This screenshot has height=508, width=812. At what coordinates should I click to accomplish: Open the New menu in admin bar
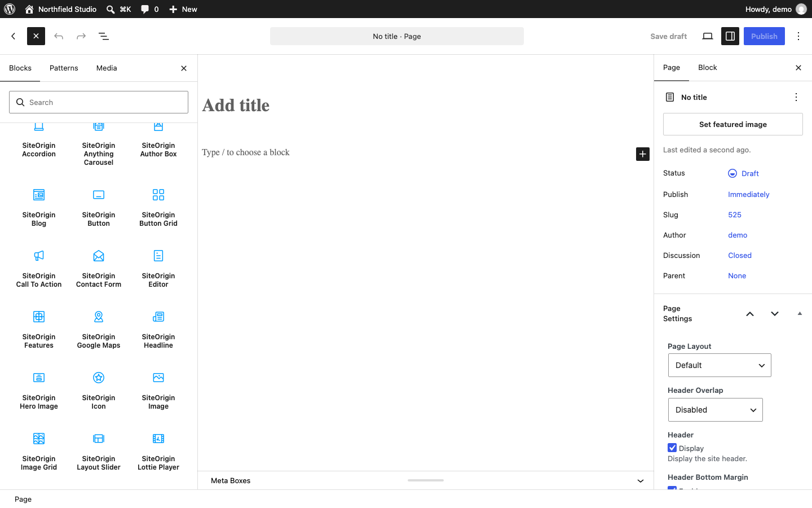tap(183, 9)
